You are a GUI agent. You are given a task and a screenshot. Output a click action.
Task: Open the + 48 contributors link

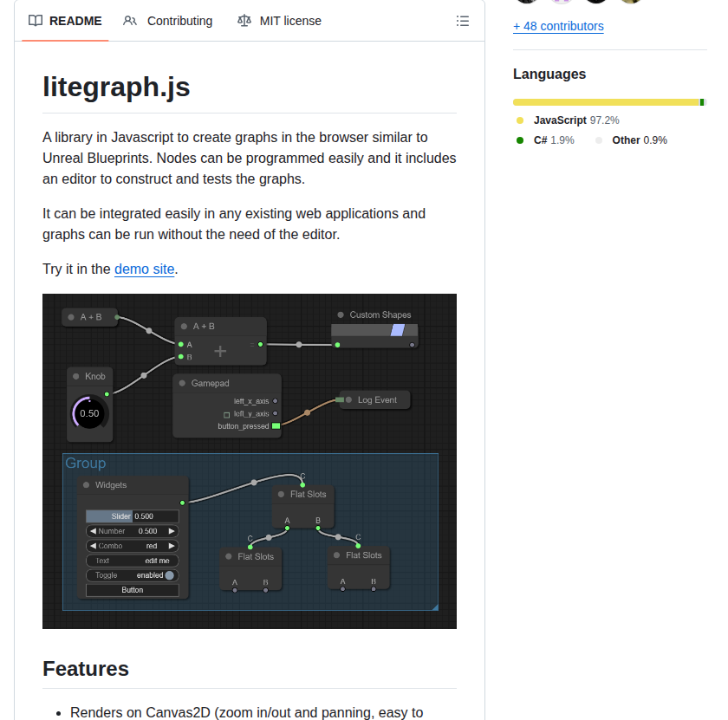pos(558,26)
